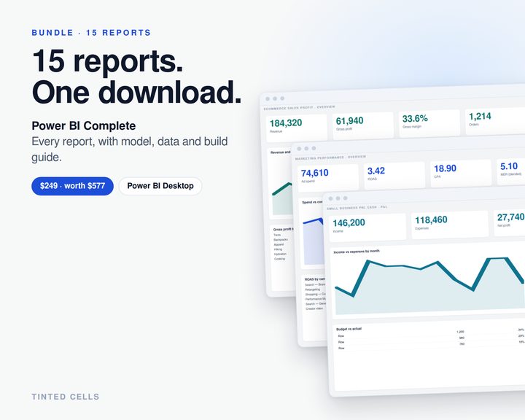This screenshot has width=525, height=420.
Task: Open the 146,200 Income card
Action: [367, 227]
